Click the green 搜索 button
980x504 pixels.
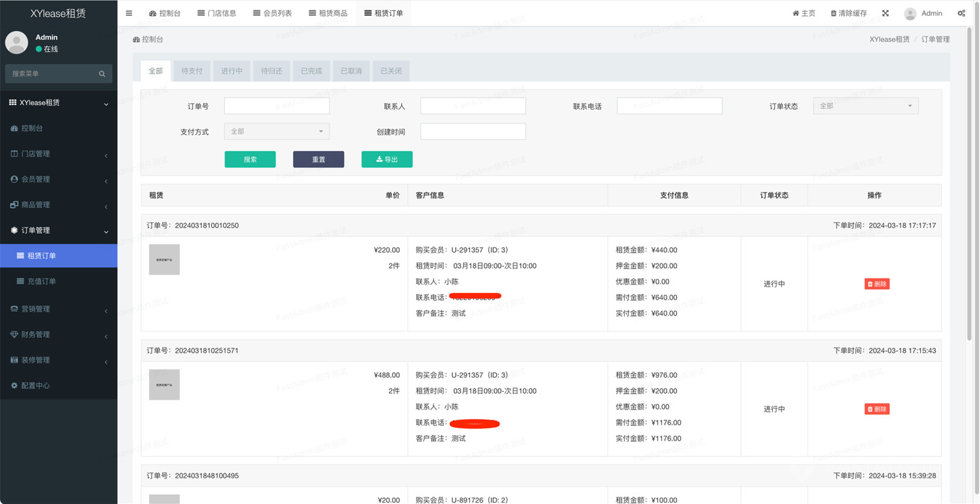click(x=250, y=159)
